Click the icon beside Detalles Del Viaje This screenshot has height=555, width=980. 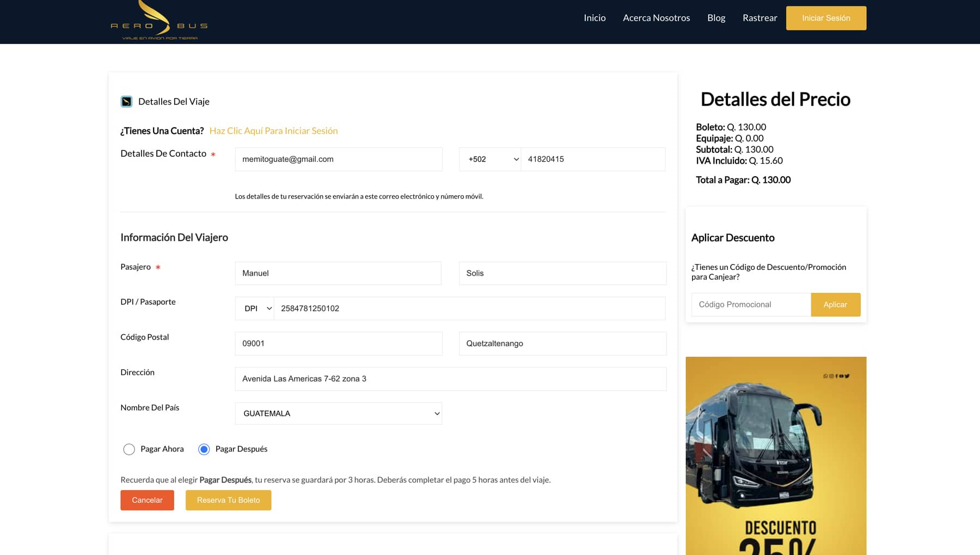(126, 102)
